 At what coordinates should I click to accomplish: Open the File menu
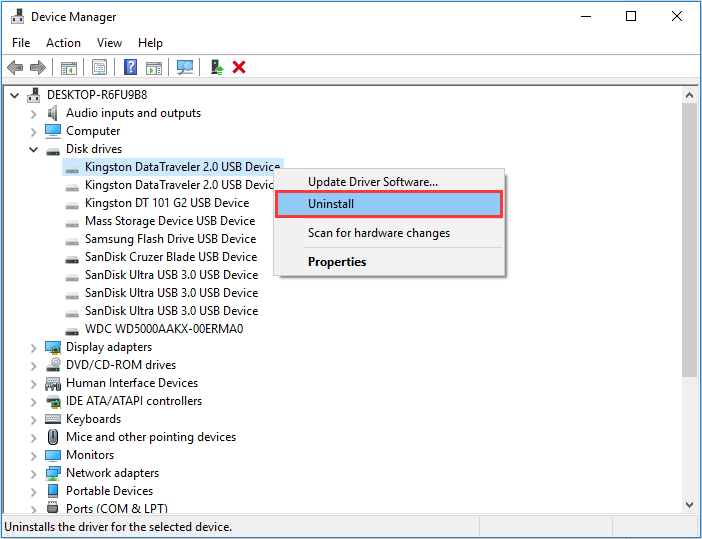21,43
